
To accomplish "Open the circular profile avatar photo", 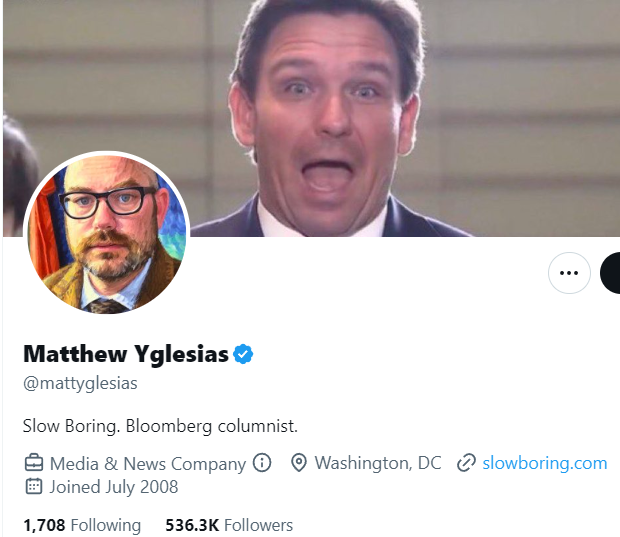I will click(x=105, y=233).
